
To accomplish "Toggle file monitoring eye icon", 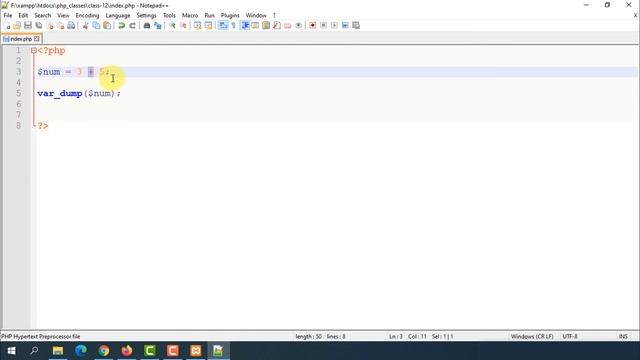I will (298, 25).
